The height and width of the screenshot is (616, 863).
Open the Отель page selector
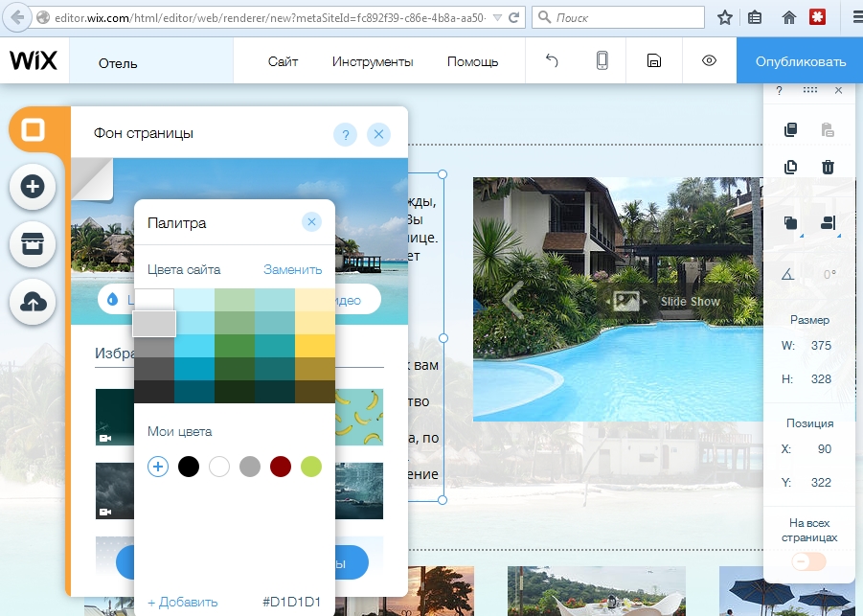(118, 63)
